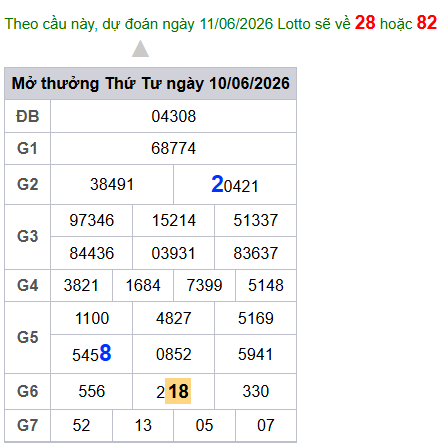Image resolution: width=441 pixels, height=447 pixels.
Task: Select the prediction number 82
Action: [427, 23]
